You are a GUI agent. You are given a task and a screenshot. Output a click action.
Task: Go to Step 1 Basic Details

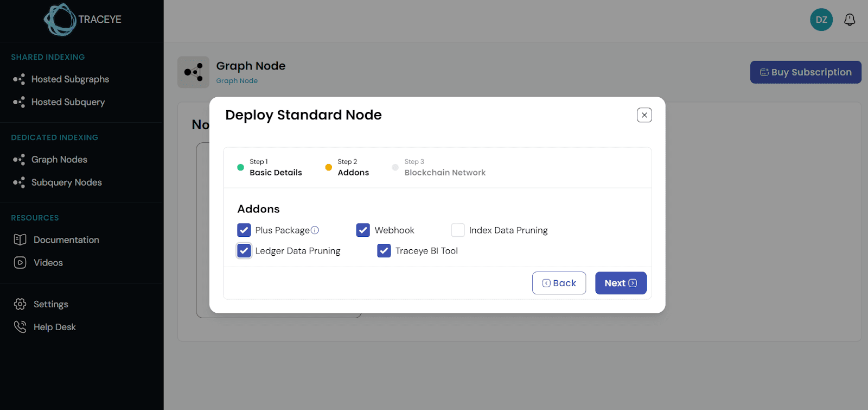270,167
